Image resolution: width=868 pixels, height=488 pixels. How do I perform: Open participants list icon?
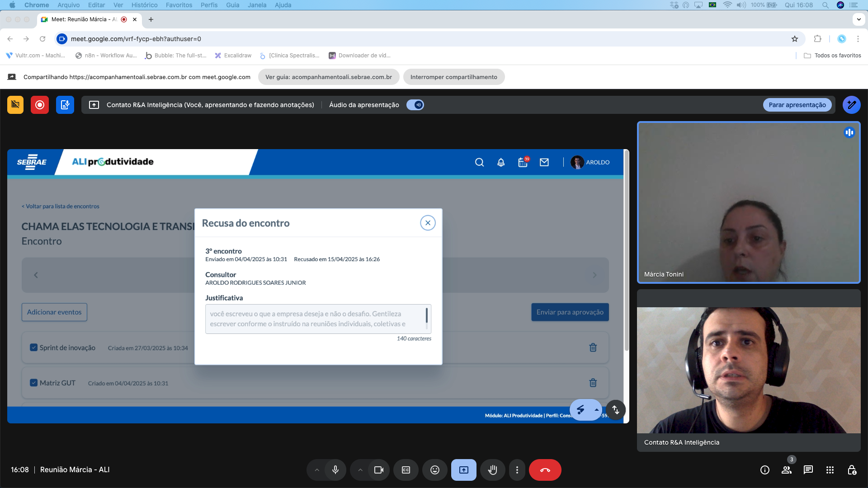[786, 470]
